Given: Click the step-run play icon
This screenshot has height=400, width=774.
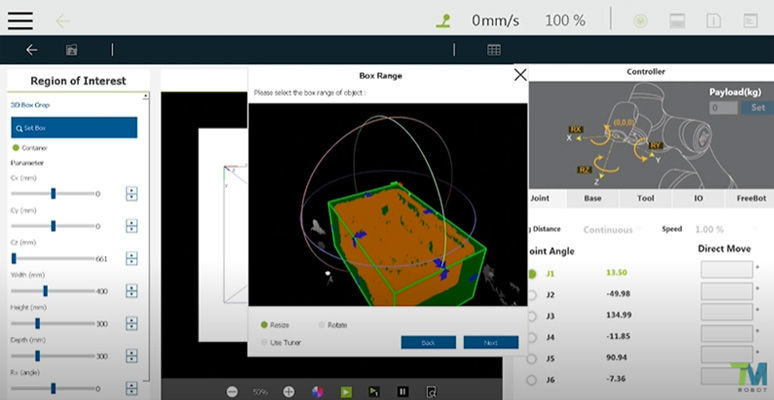Looking at the screenshot, I should tap(374, 392).
